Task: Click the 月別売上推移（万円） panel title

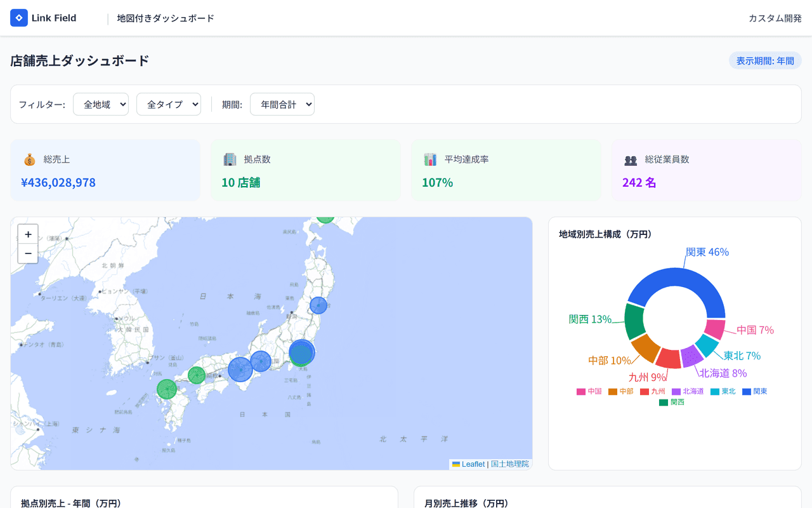Action: pyautogui.click(x=466, y=503)
